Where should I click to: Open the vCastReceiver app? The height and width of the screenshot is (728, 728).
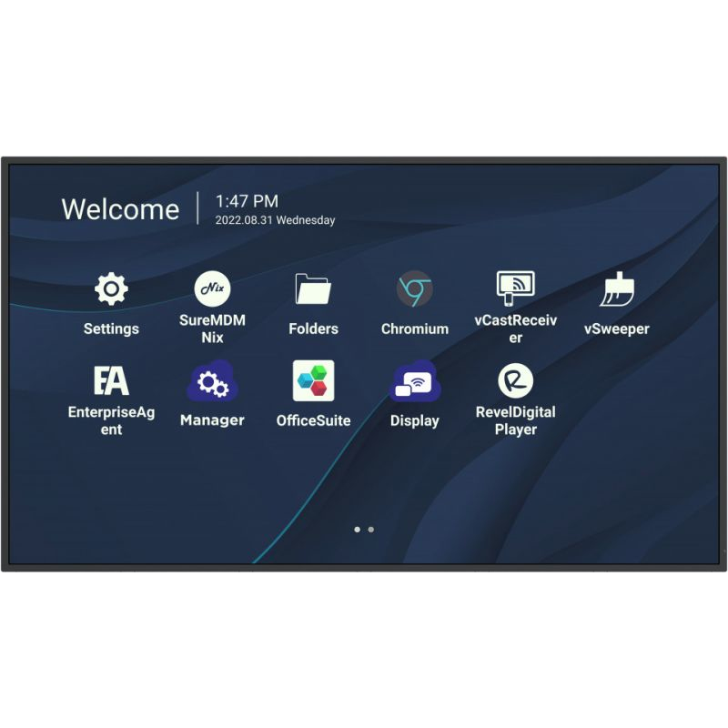click(515, 288)
